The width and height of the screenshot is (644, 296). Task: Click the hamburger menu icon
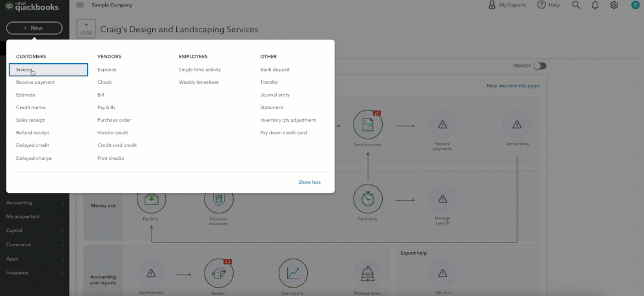(80, 5)
